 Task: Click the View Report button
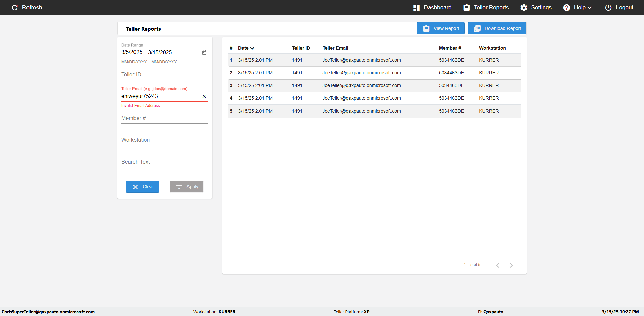441,28
